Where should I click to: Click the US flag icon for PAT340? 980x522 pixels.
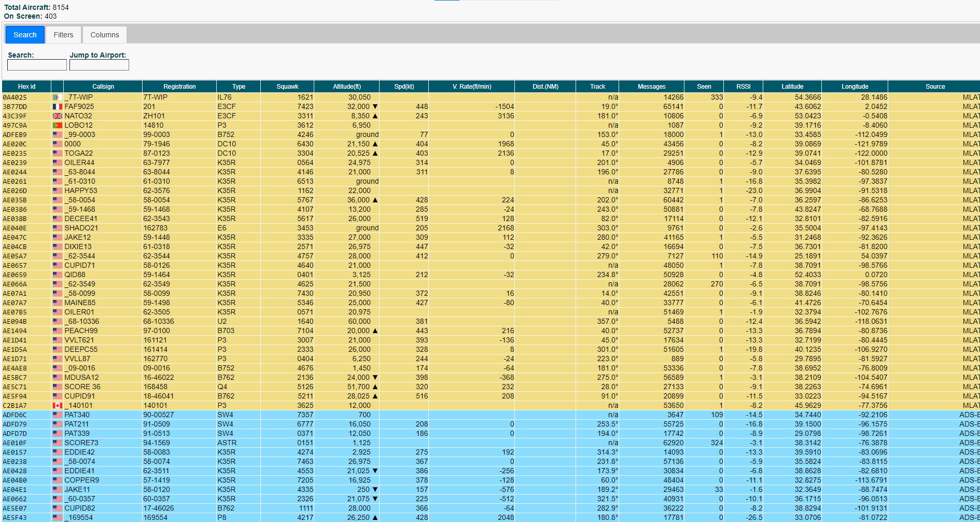point(57,415)
